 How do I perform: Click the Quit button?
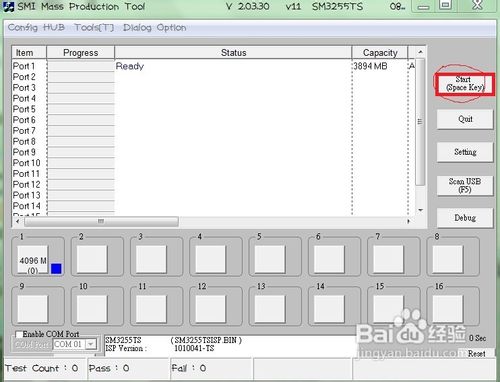(x=465, y=119)
